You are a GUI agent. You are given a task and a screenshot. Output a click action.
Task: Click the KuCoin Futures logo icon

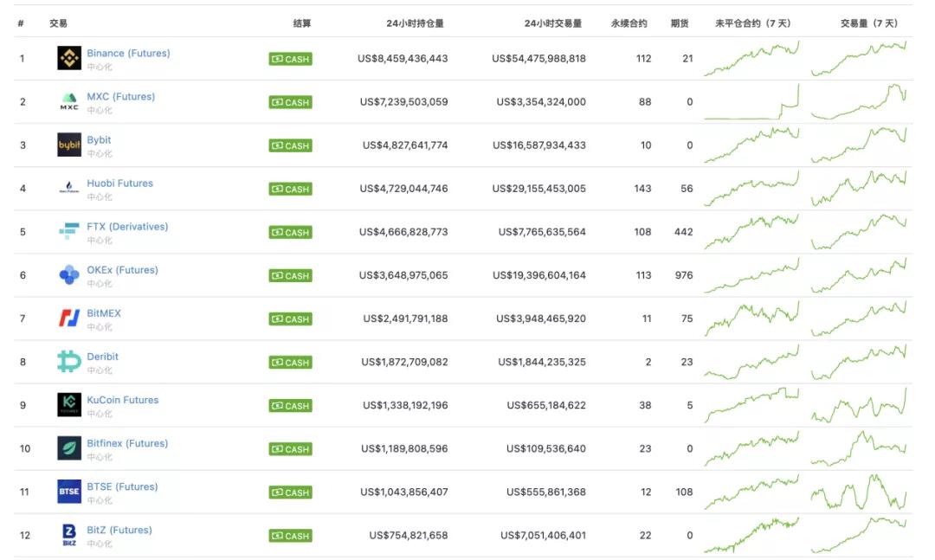pyautogui.click(x=69, y=405)
